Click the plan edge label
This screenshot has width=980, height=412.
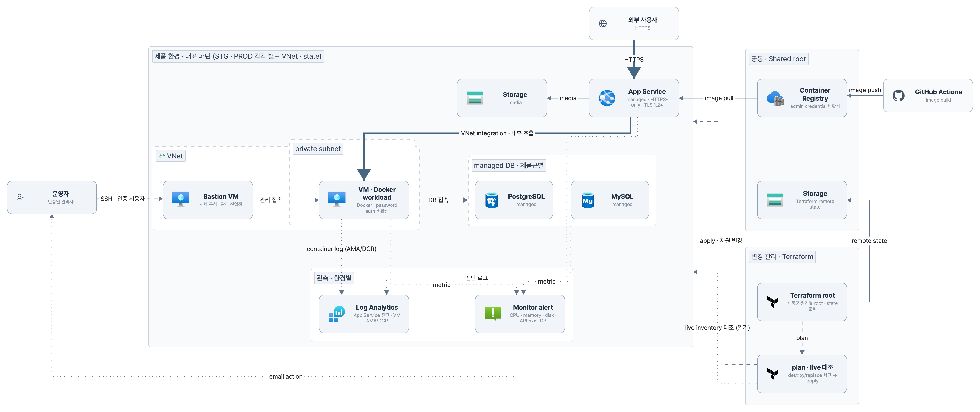pos(802,338)
